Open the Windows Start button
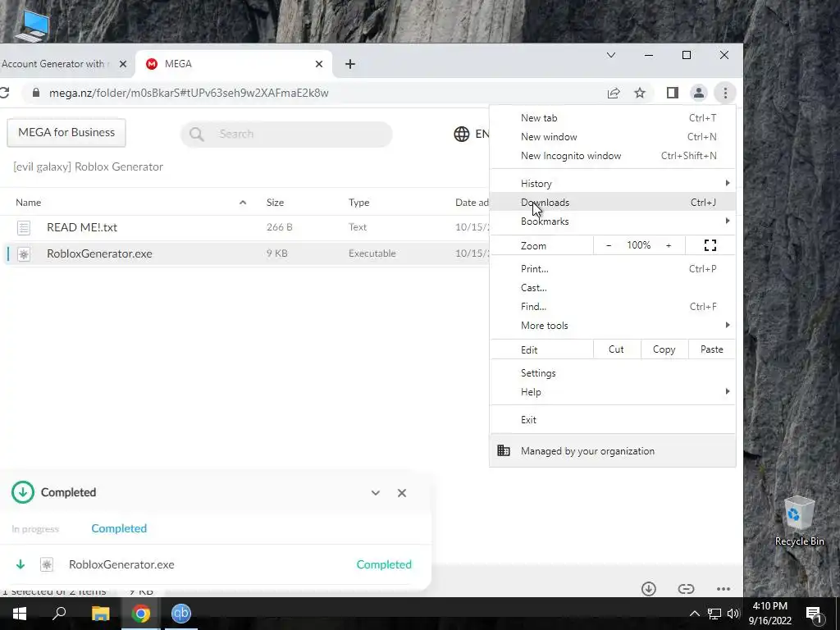This screenshot has width=840, height=630. pos(20,614)
